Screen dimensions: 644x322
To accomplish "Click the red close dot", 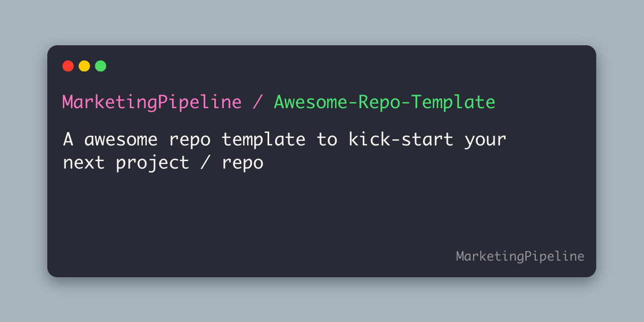I will pos(68,66).
